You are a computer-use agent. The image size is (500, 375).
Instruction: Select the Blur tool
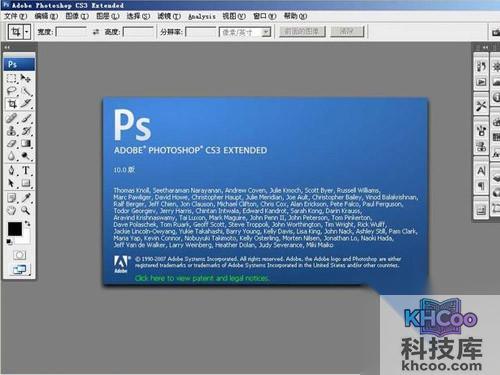(x=12, y=156)
